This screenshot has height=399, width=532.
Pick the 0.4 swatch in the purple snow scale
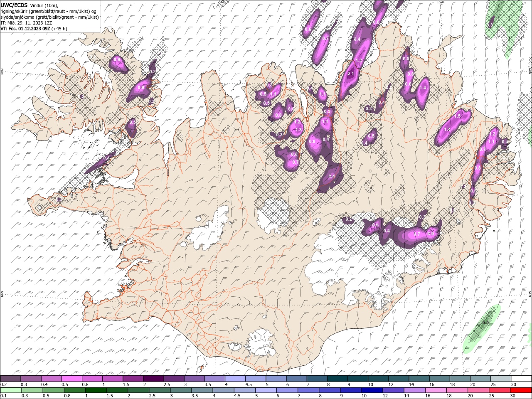52,378
